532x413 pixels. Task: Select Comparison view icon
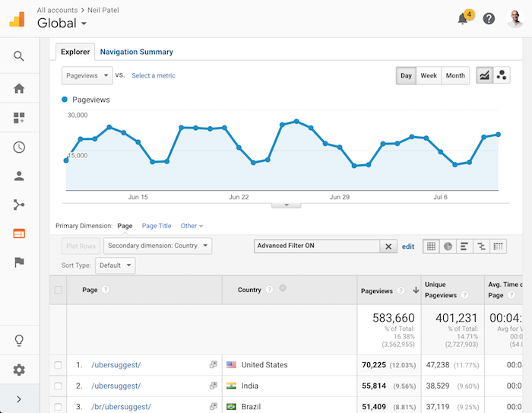[481, 246]
